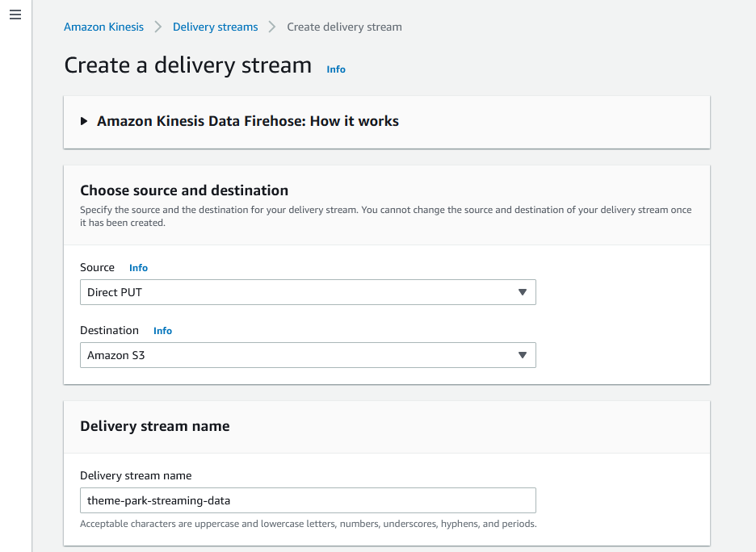The width and height of the screenshot is (756, 552).
Task: Click the 'Acceptable characters' hint text
Action: coord(308,524)
